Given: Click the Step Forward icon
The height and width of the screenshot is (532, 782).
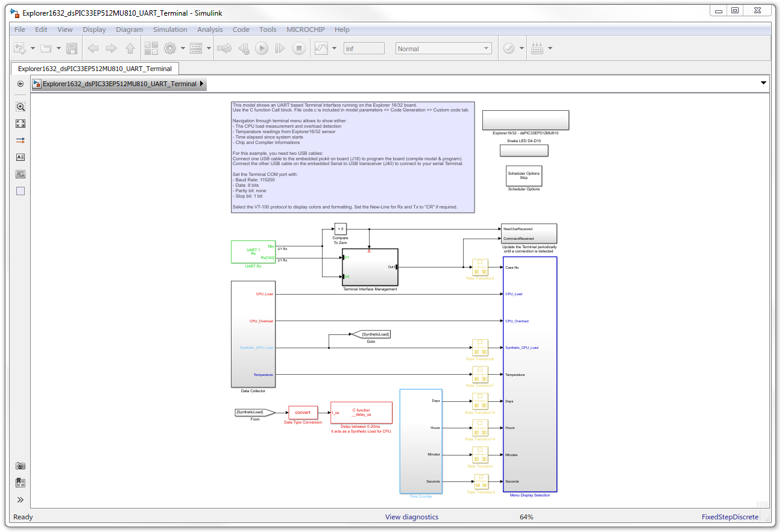Looking at the screenshot, I should (280, 49).
